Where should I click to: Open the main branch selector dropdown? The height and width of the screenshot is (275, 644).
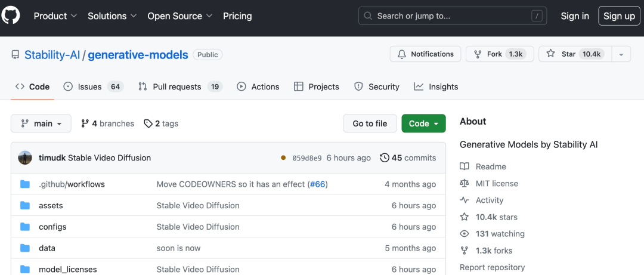[41, 123]
